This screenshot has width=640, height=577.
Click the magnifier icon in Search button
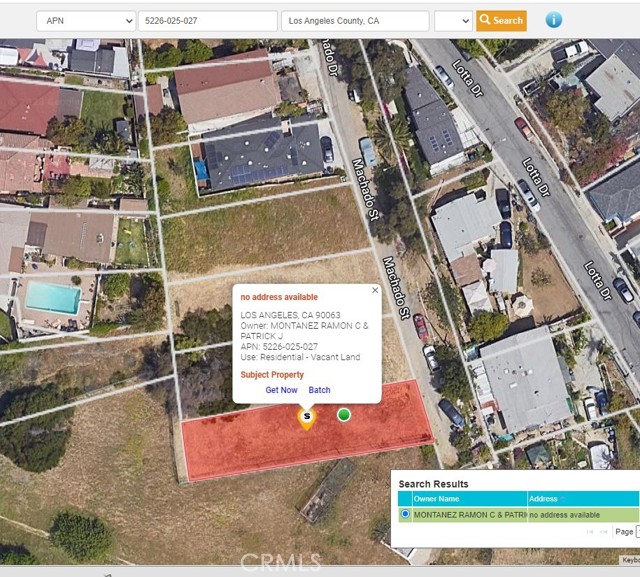[x=485, y=20]
